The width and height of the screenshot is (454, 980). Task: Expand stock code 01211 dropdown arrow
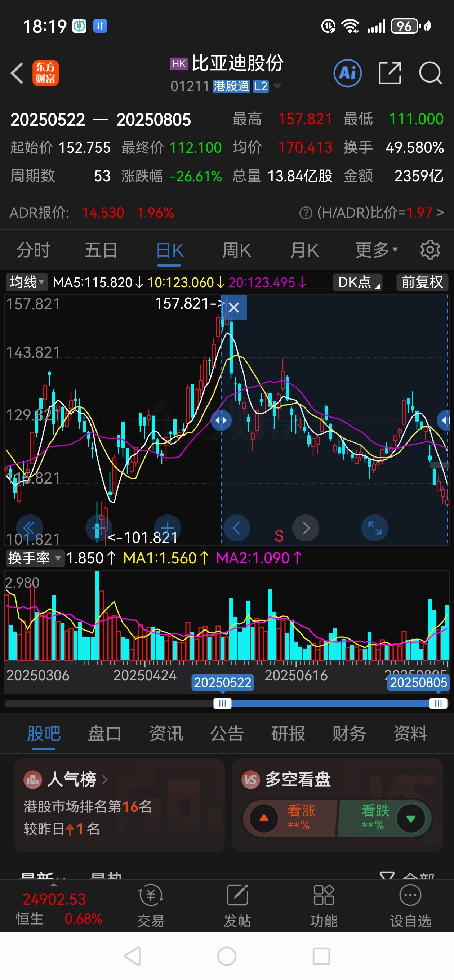[x=277, y=86]
